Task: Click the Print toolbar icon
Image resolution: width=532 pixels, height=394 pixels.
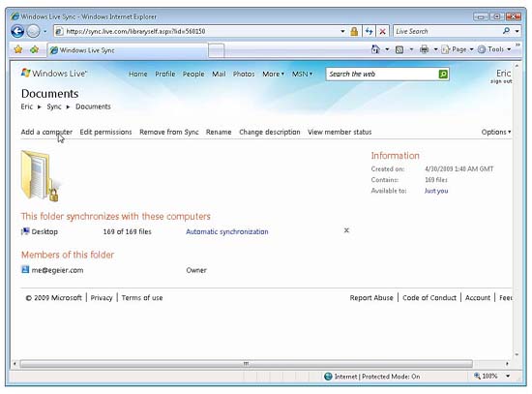Action: click(x=424, y=49)
